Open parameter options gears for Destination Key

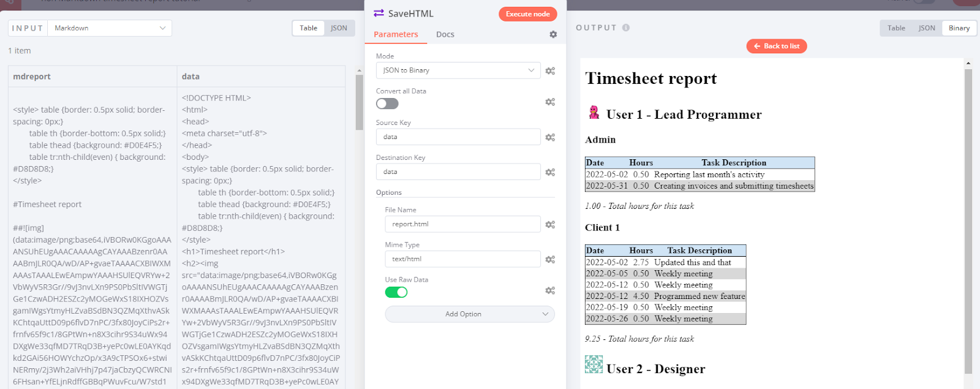550,172
